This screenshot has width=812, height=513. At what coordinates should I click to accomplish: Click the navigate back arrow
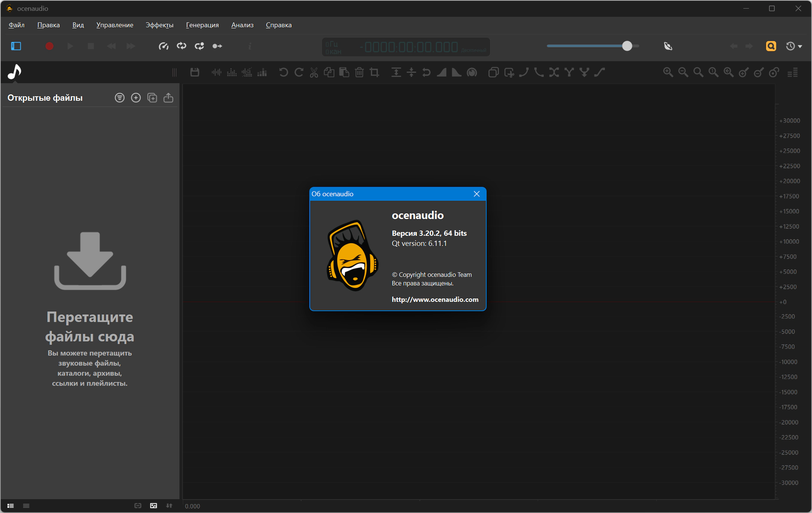click(734, 46)
